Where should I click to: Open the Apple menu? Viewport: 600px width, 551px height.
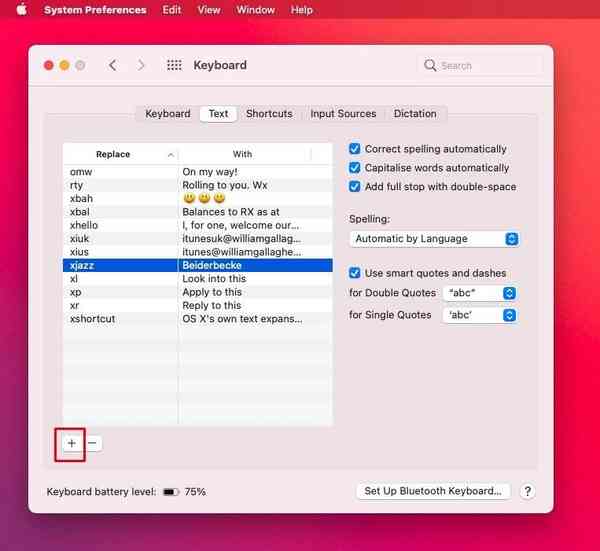(21, 10)
